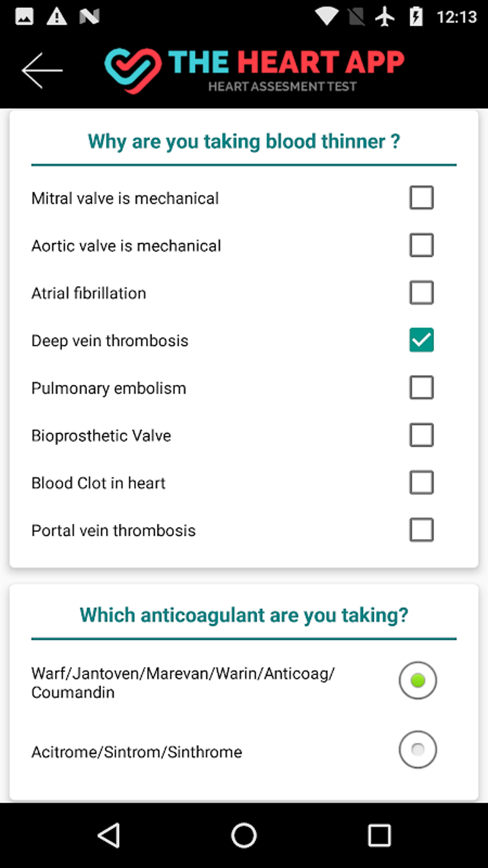488x868 pixels.
Task: Select the Bioprosthetic Valve checkbox
Action: 421,435
